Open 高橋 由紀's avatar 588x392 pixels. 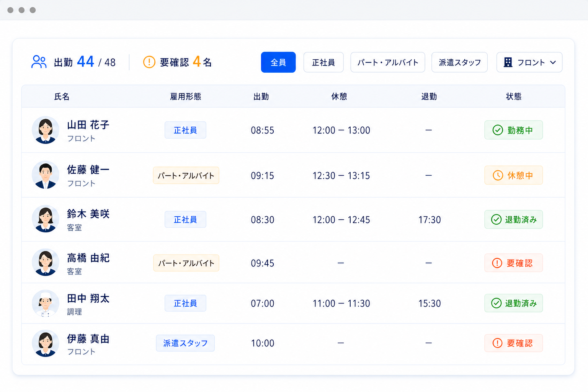[x=46, y=263]
